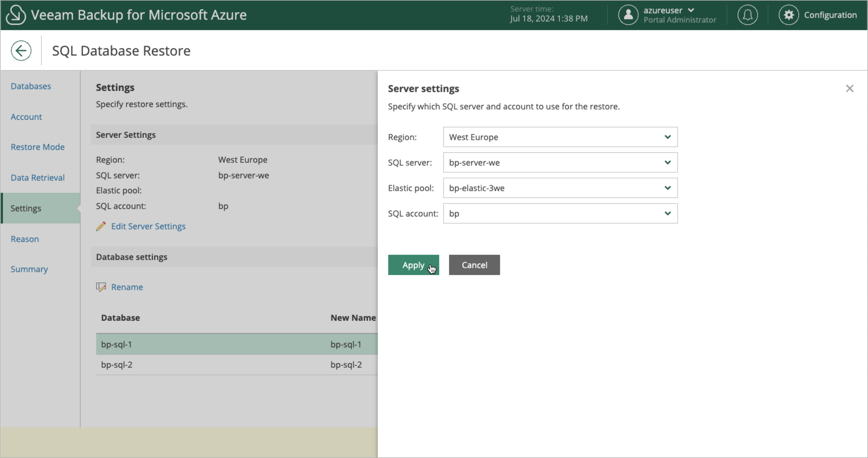Open the Configuration gear icon
Image resolution: width=868 pixels, height=458 pixels.
click(789, 15)
